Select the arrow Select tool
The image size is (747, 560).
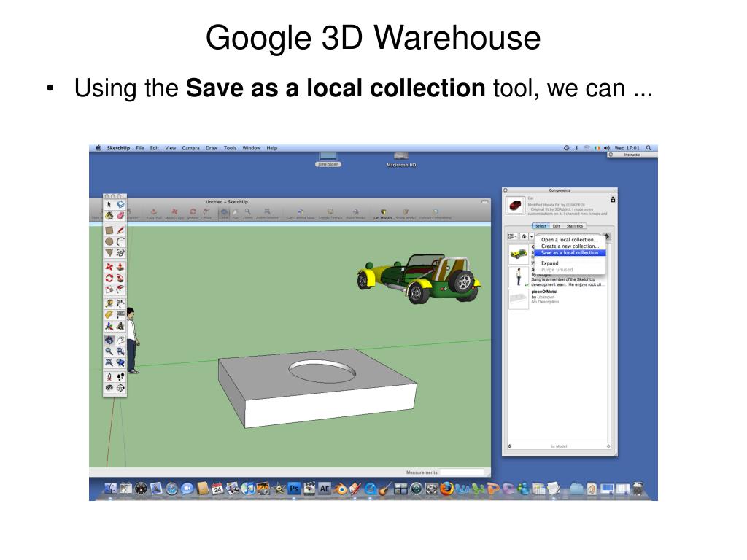109,204
